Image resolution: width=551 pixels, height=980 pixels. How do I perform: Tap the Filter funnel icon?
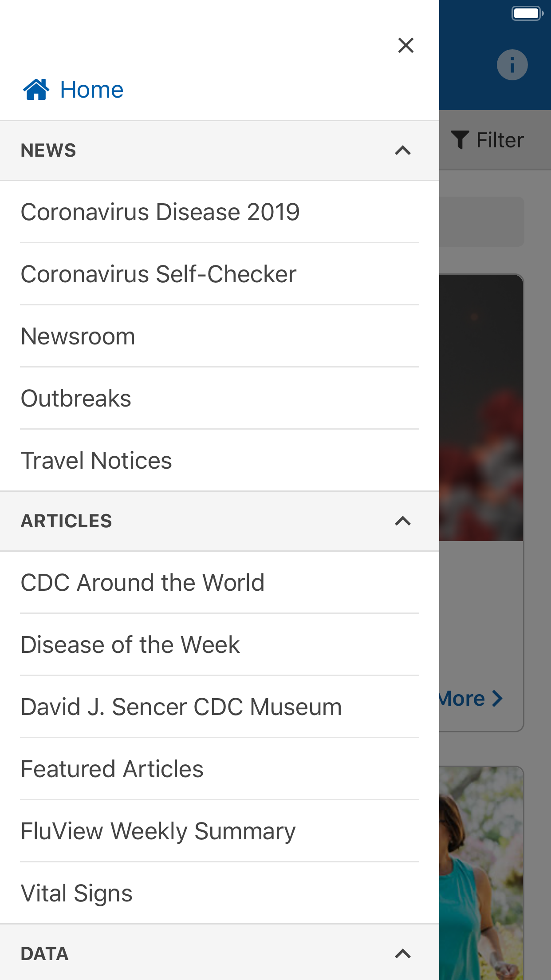pos(460,140)
